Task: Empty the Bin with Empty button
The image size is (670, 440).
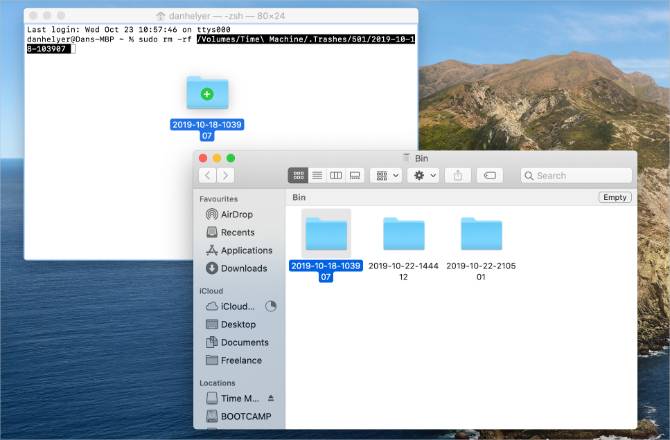Action: coord(614,198)
